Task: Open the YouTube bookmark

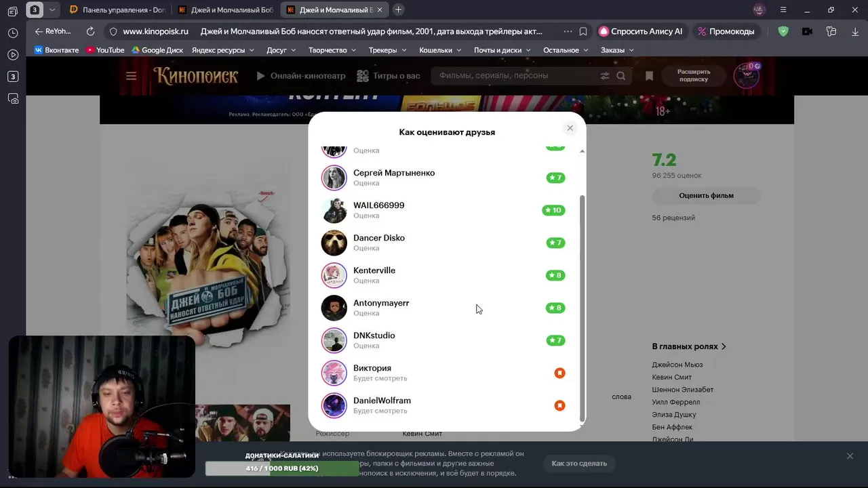Action: tap(105, 50)
